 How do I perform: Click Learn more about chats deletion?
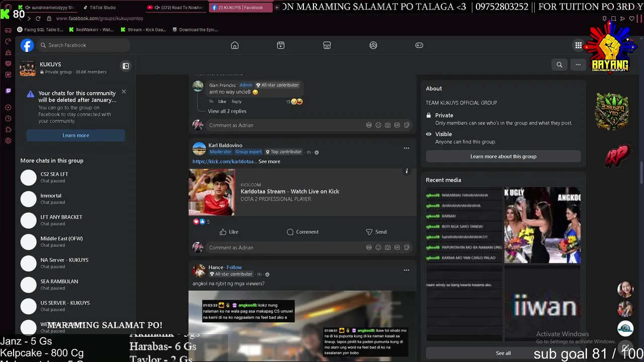click(x=75, y=135)
